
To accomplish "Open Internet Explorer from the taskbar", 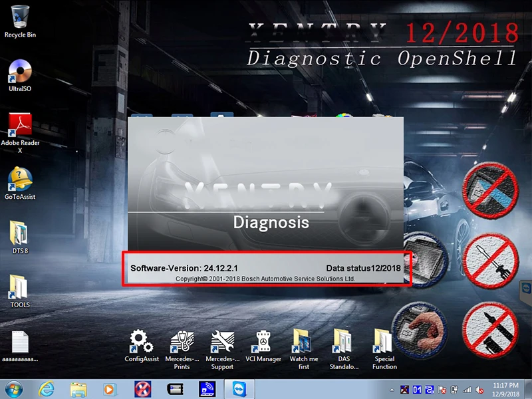I will pos(46,389).
